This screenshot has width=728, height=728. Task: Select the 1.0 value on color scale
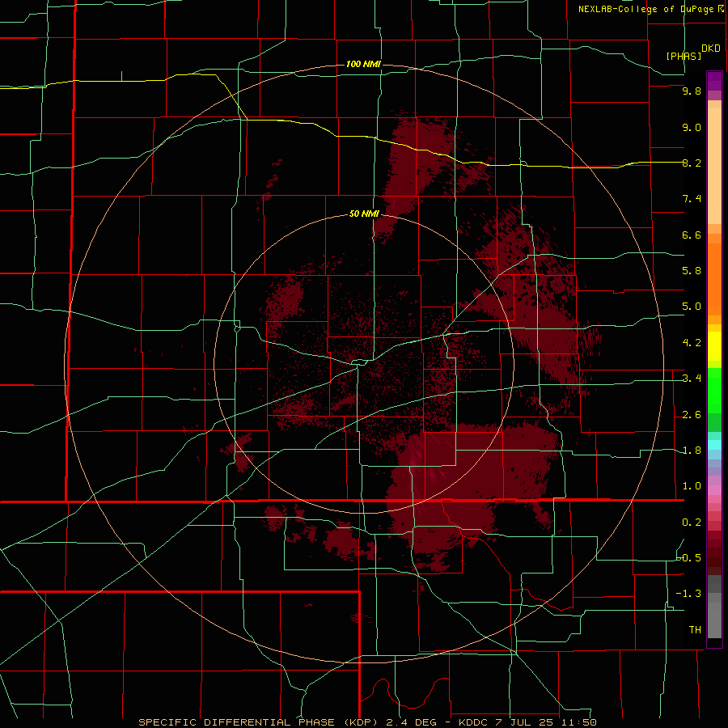tap(692, 486)
